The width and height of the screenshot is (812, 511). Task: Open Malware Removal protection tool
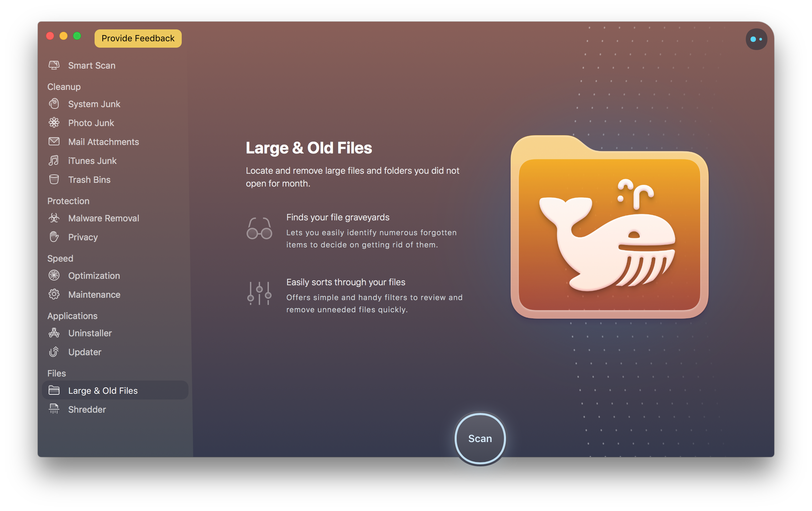pos(104,218)
